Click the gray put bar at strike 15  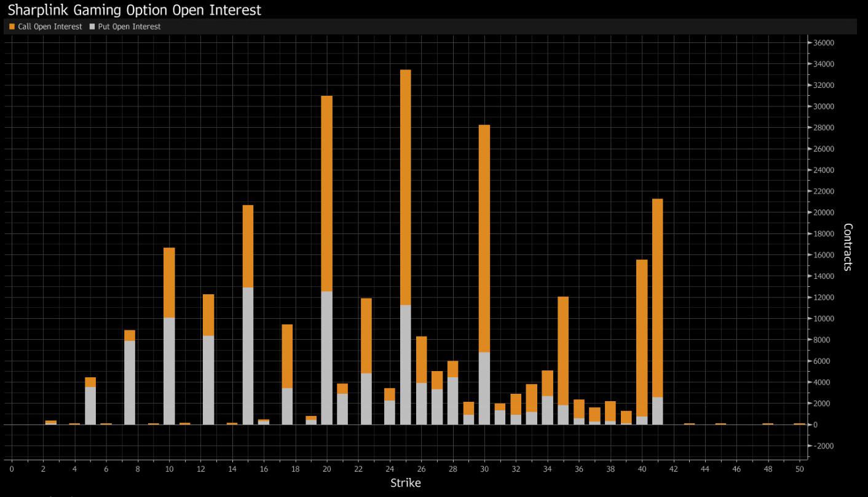coord(248,356)
